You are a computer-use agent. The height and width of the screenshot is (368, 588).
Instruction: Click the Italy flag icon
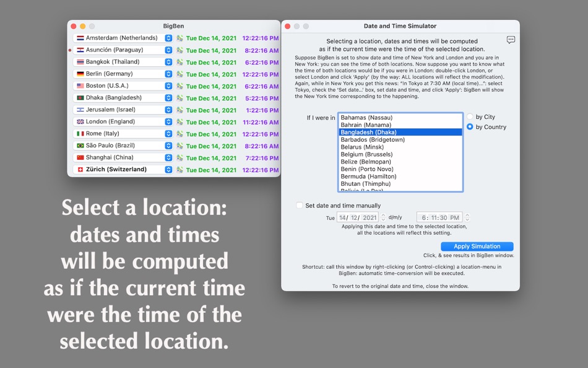80,134
